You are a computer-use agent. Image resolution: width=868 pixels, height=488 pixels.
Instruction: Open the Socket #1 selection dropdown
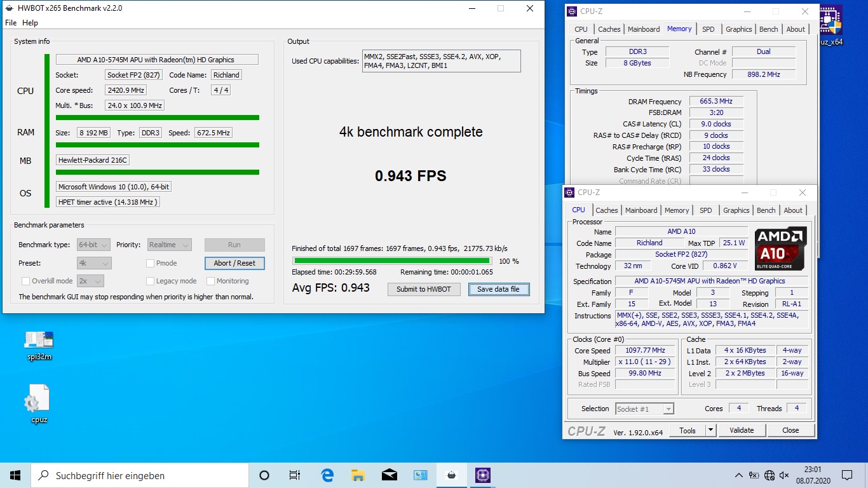coord(644,409)
